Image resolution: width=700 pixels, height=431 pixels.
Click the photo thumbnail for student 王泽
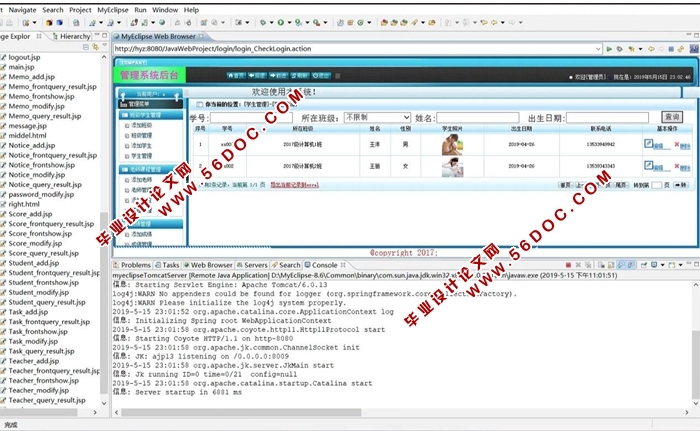pyautogui.click(x=452, y=144)
